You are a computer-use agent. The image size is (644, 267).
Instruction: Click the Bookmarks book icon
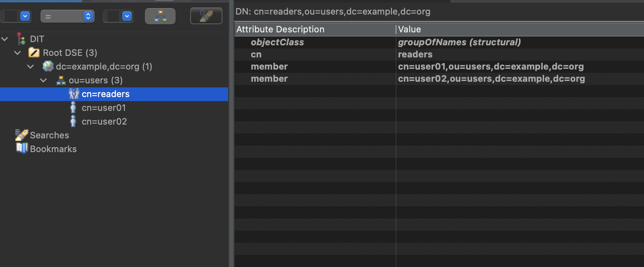tap(21, 148)
